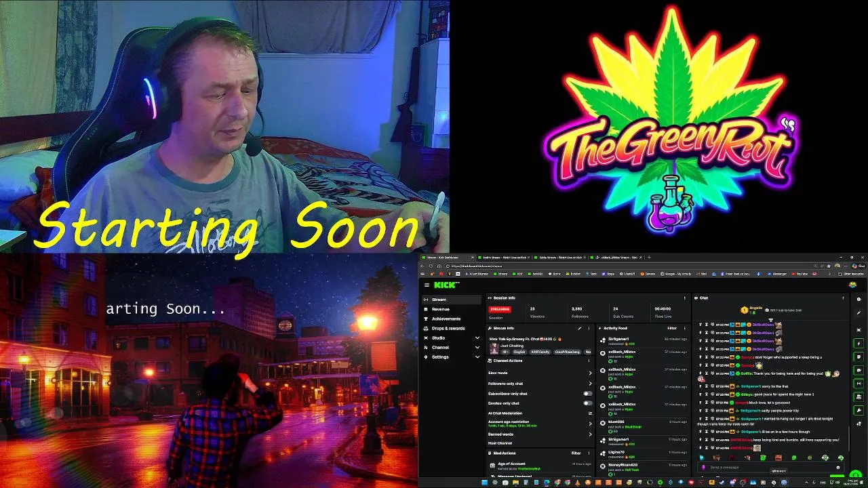Expand the Studio sidebar section
868x488 pixels.
[x=477, y=338]
